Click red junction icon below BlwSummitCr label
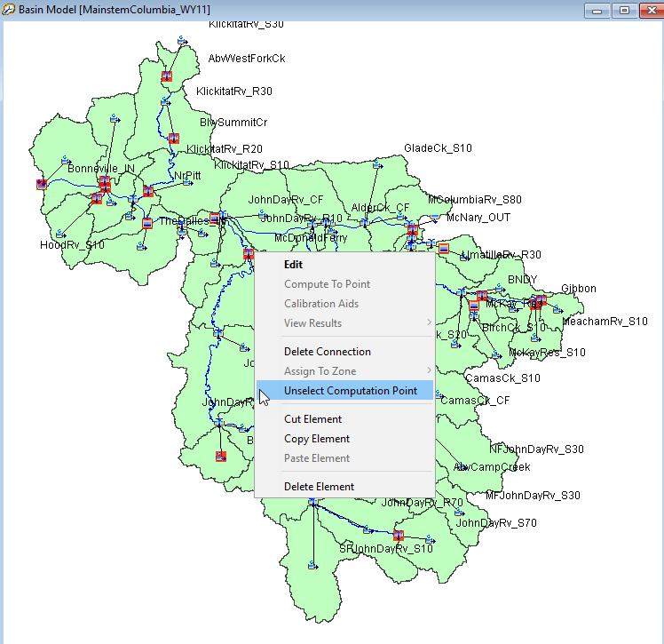The width and height of the screenshot is (664, 644). coord(174,138)
